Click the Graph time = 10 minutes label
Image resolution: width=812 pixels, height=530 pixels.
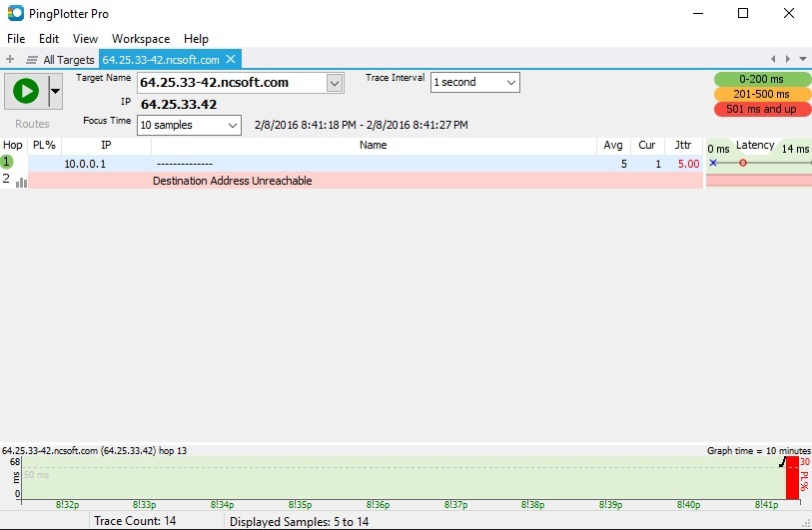coord(759,451)
